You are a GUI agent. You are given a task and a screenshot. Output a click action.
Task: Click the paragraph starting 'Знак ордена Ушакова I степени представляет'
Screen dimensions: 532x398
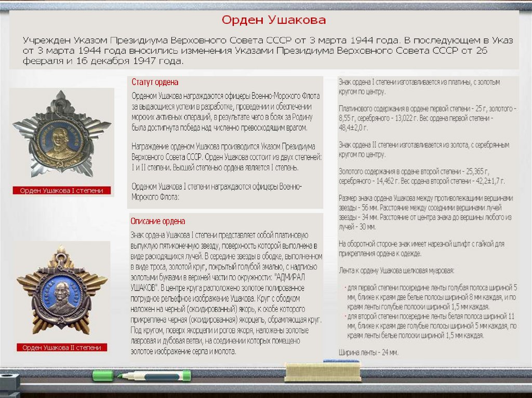pyautogui.click(x=227, y=293)
